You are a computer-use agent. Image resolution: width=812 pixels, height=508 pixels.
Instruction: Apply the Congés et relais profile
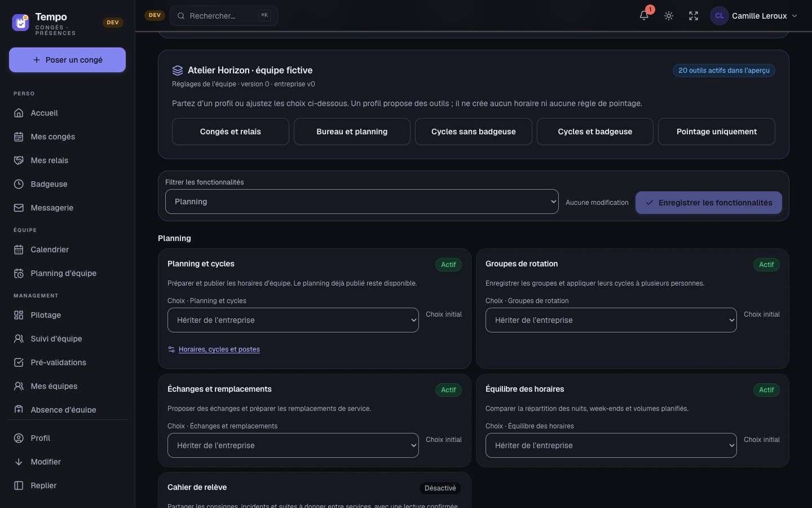[x=230, y=132]
